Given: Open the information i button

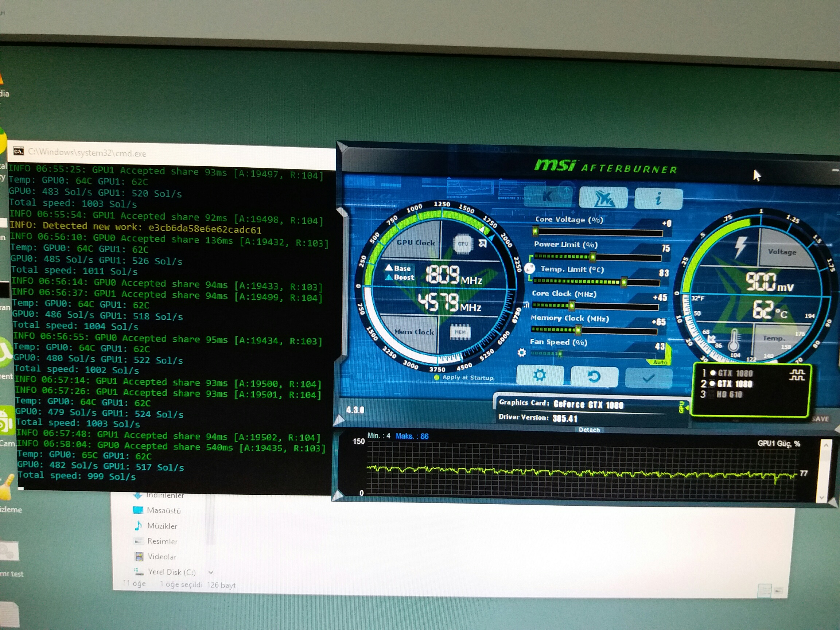Looking at the screenshot, I should (x=658, y=199).
